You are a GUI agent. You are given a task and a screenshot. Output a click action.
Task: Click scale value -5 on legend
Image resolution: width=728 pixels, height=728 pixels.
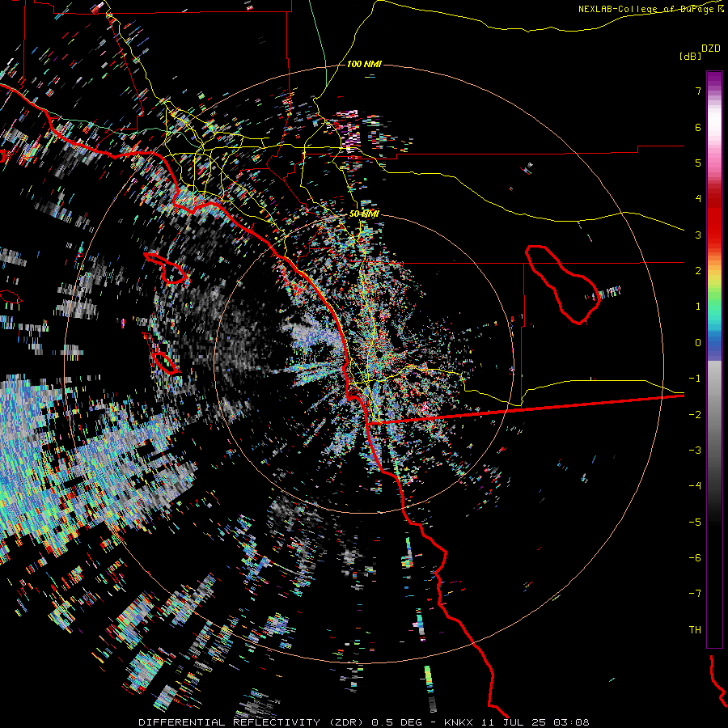pyautogui.click(x=695, y=523)
